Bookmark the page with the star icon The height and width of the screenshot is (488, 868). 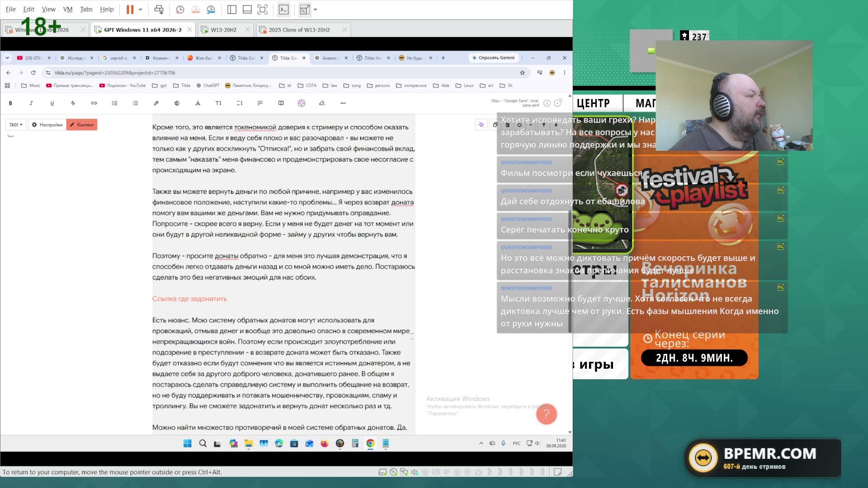coord(522,73)
